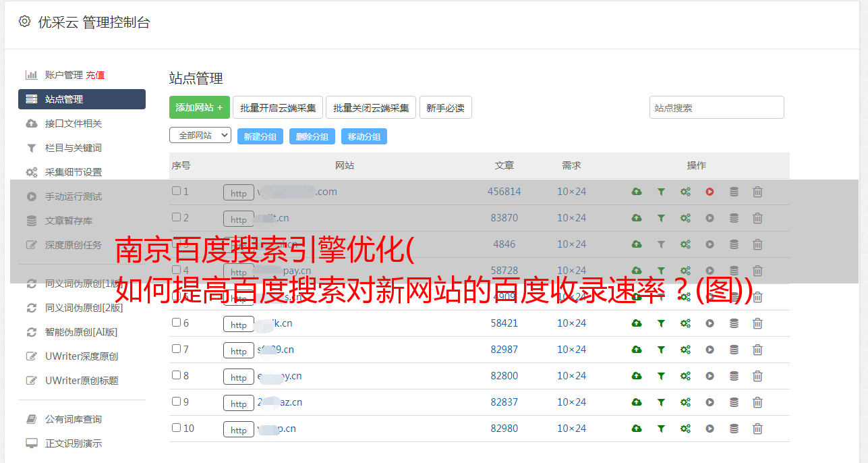Check the box for row 7
This screenshot has width=868, height=463.
pos(176,349)
